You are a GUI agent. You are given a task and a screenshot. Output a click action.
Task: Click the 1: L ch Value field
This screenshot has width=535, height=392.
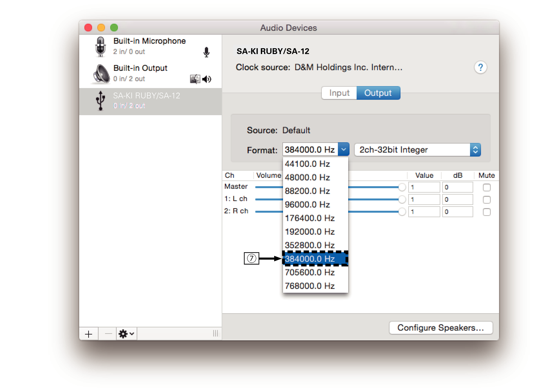coord(424,200)
